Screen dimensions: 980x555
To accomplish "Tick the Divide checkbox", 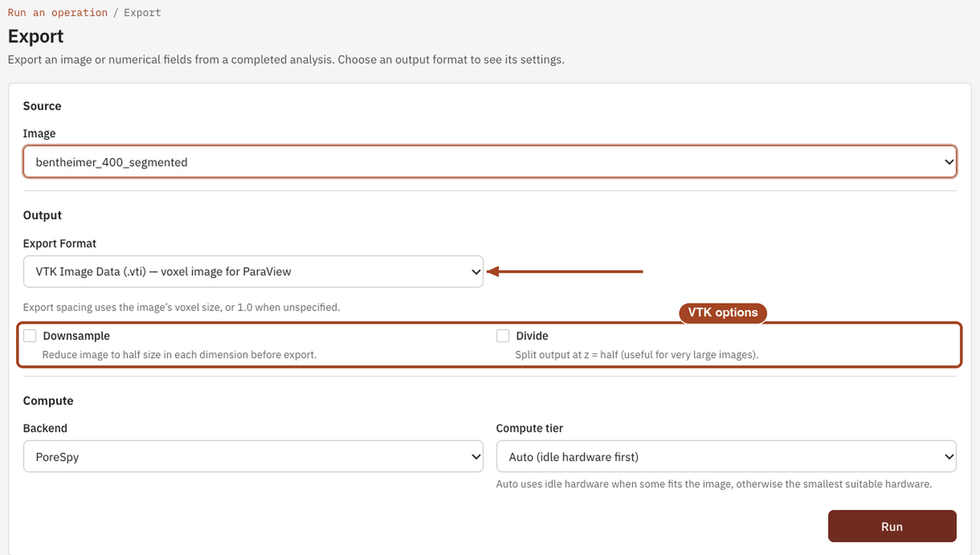I will point(503,336).
